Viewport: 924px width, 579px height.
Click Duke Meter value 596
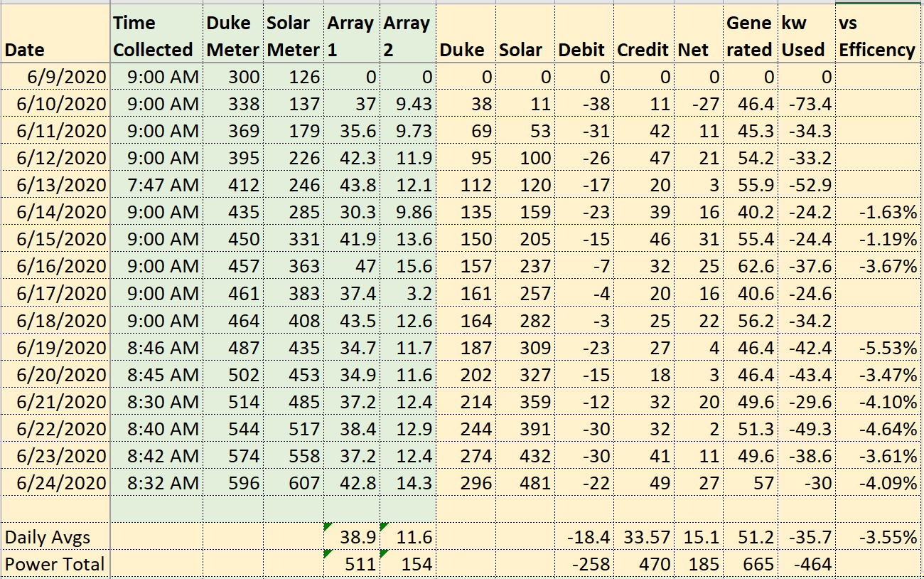pyautogui.click(x=233, y=482)
